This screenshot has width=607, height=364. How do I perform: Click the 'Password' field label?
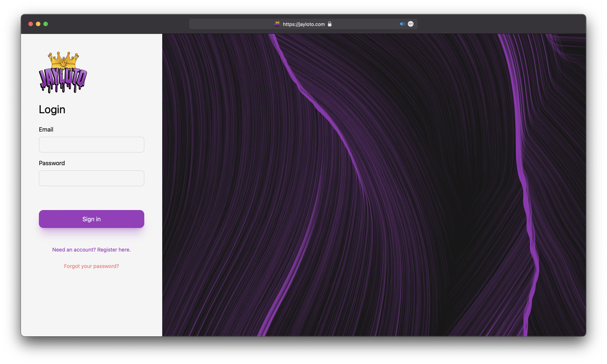(x=52, y=163)
